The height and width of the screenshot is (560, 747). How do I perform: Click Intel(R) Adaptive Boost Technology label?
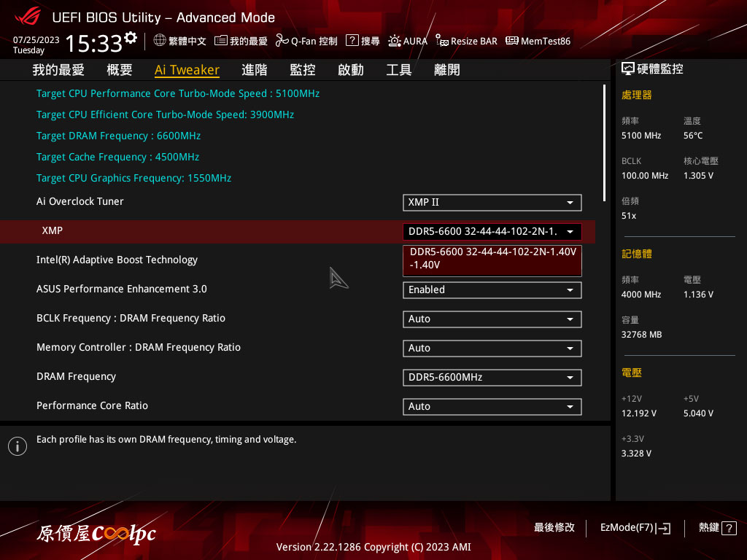(x=117, y=260)
